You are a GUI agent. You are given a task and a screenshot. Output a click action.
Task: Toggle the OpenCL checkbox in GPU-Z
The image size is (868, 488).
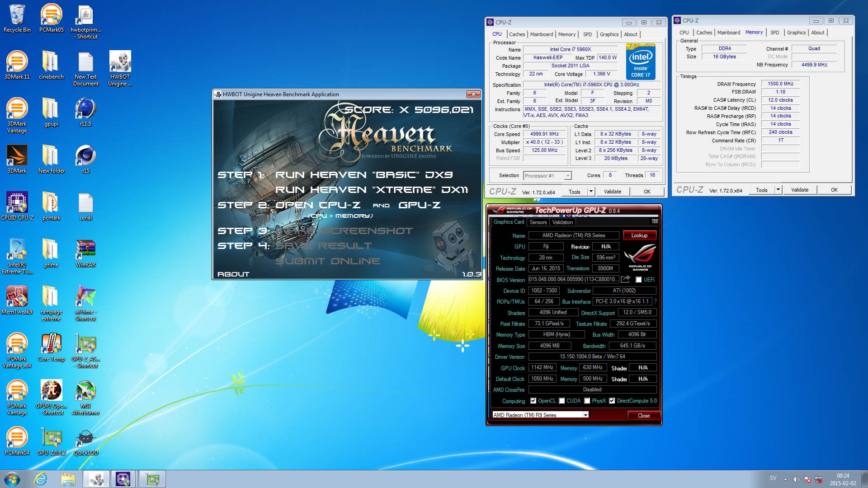[x=533, y=401]
